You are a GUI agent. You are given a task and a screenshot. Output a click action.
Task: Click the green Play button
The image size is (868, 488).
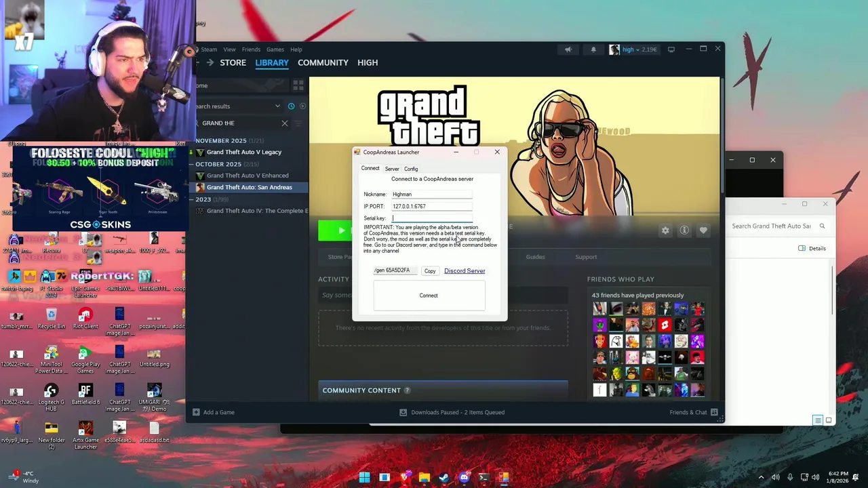(x=335, y=230)
